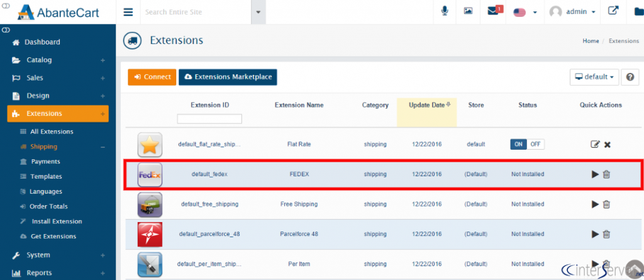Open Templates submenu item

[46, 176]
